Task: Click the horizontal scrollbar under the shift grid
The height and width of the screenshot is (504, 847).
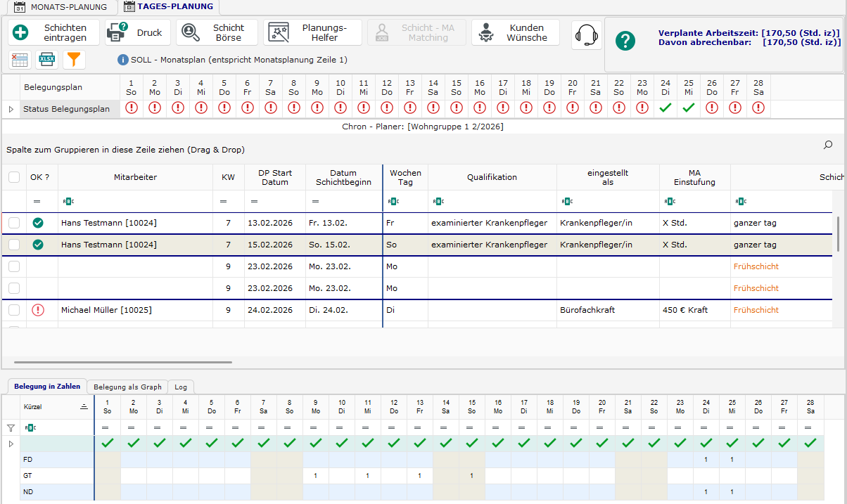Action: [122, 363]
